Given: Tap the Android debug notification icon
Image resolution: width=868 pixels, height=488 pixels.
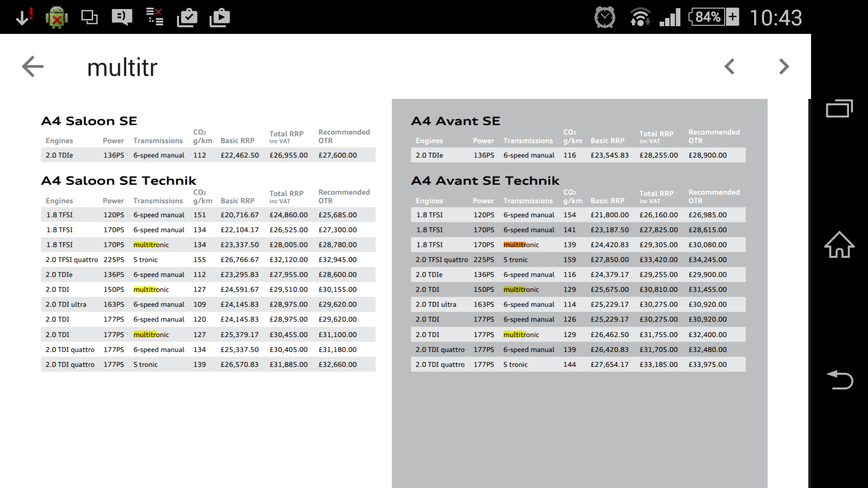Looking at the screenshot, I should click(57, 18).
